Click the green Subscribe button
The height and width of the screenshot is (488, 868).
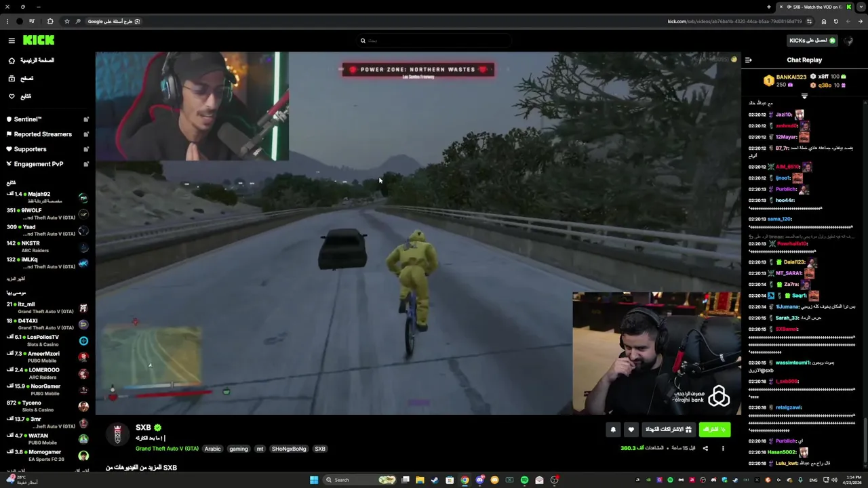(x=715, y=429)
